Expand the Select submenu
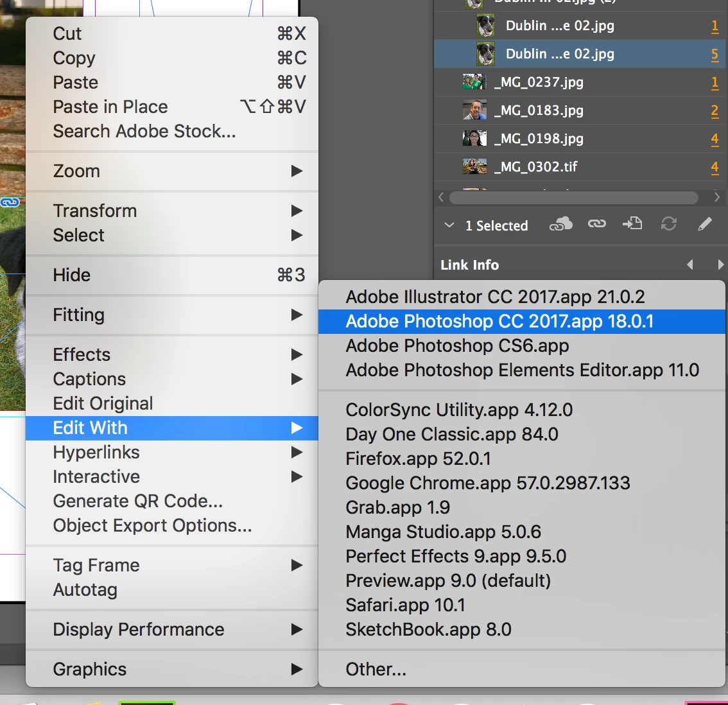This screenshot has width=728, height=705. [172, 235]
